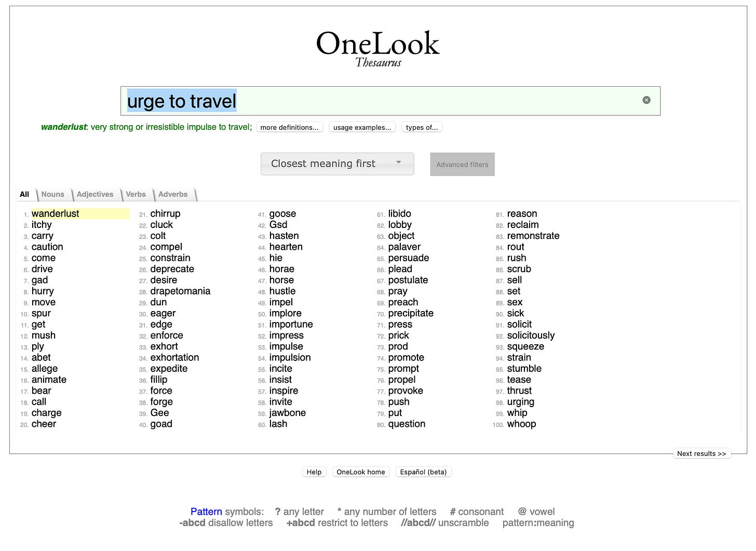Image resolution: width=756 pixels, height=551 pixels.
Task: Select the word "animate"
Action: click(x=49, y=380)
